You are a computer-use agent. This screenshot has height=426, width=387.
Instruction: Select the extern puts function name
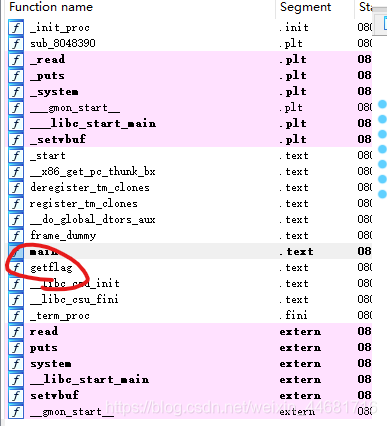(x=44, y=348)
